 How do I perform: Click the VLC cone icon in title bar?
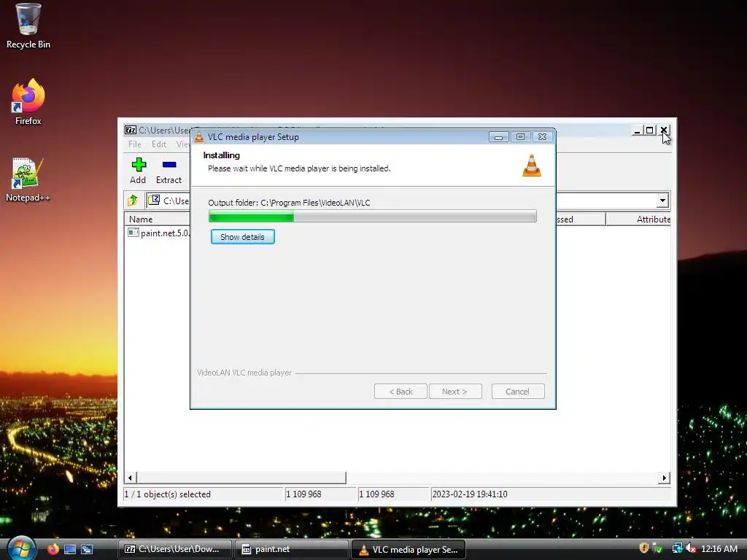point(199,136)
